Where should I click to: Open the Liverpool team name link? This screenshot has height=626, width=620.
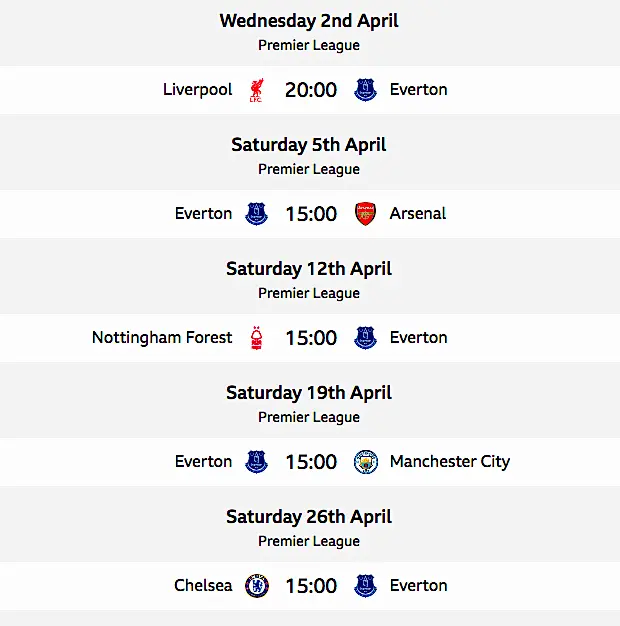tap(197, 90)
